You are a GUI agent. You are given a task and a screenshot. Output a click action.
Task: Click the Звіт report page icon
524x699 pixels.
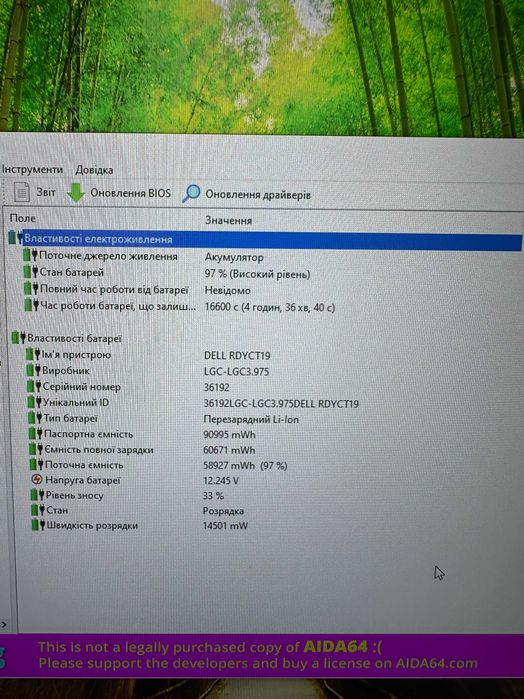point(21,192)
